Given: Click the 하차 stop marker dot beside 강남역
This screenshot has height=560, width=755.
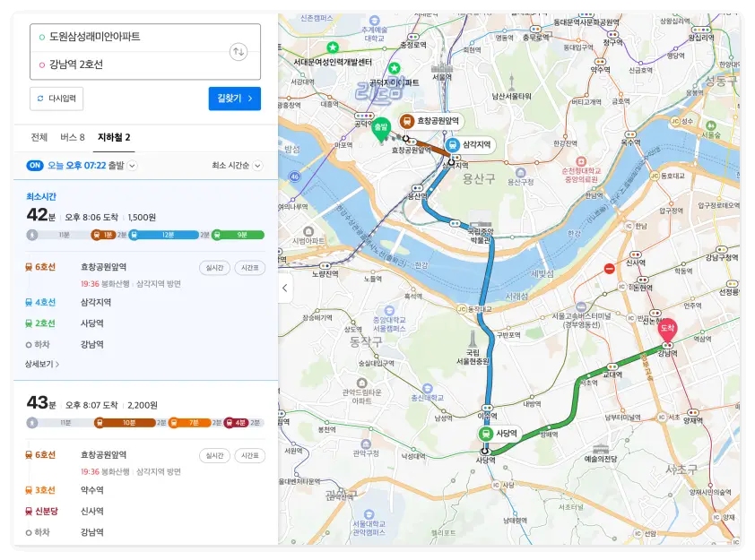Looking at the screenshot, I should (x=28, y=346).
